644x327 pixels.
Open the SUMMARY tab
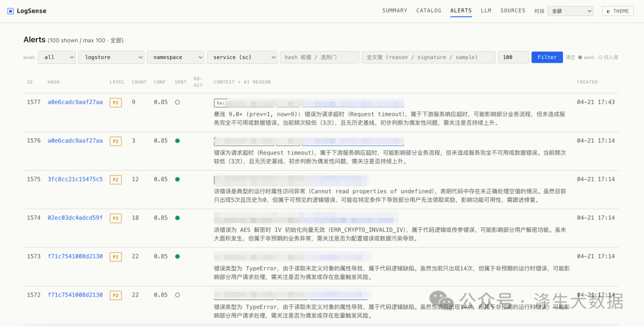click(x=395, y=11)
